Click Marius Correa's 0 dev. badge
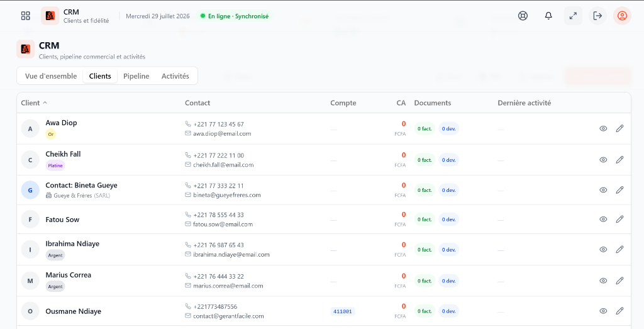 [x=448, y=281]
